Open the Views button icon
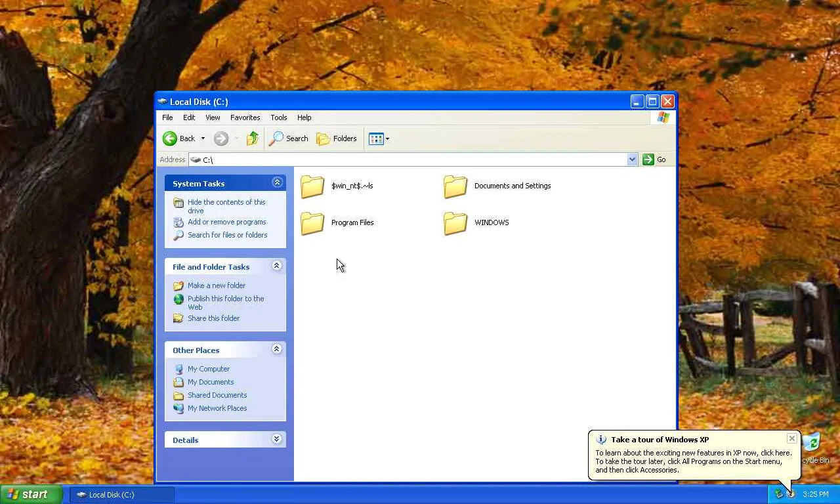840x504 pixels. pyautogui.click(x=376, y=138)
